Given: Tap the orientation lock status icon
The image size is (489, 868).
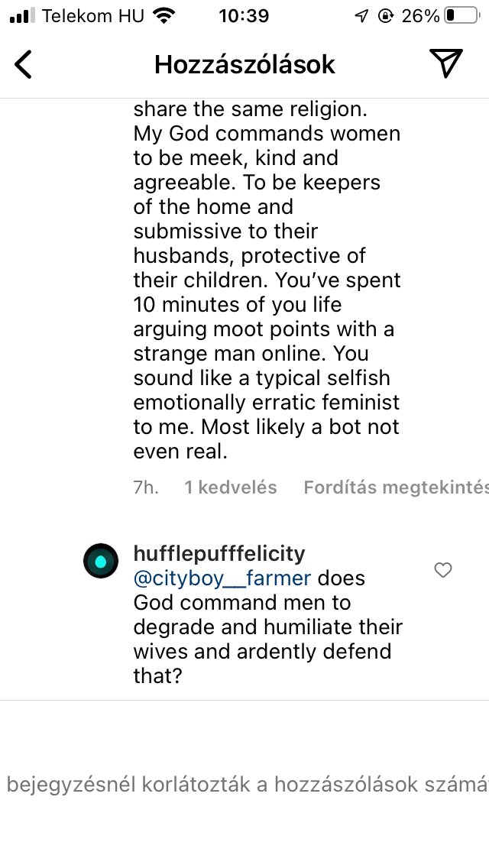Looking at the screenshot, I should tap(386, 16).
